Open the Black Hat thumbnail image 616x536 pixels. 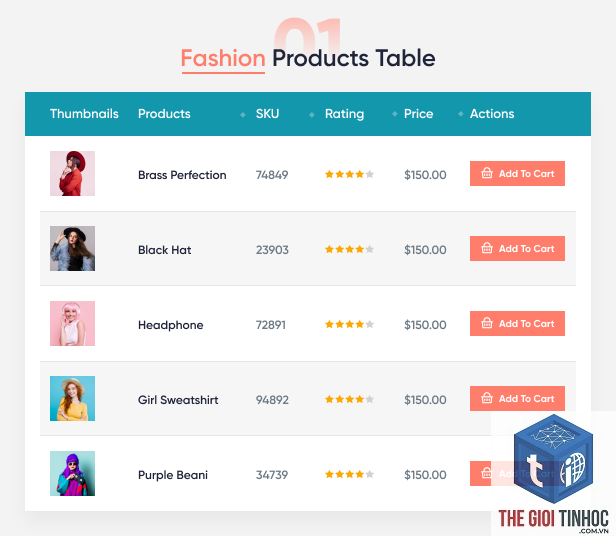pos(72,248)
